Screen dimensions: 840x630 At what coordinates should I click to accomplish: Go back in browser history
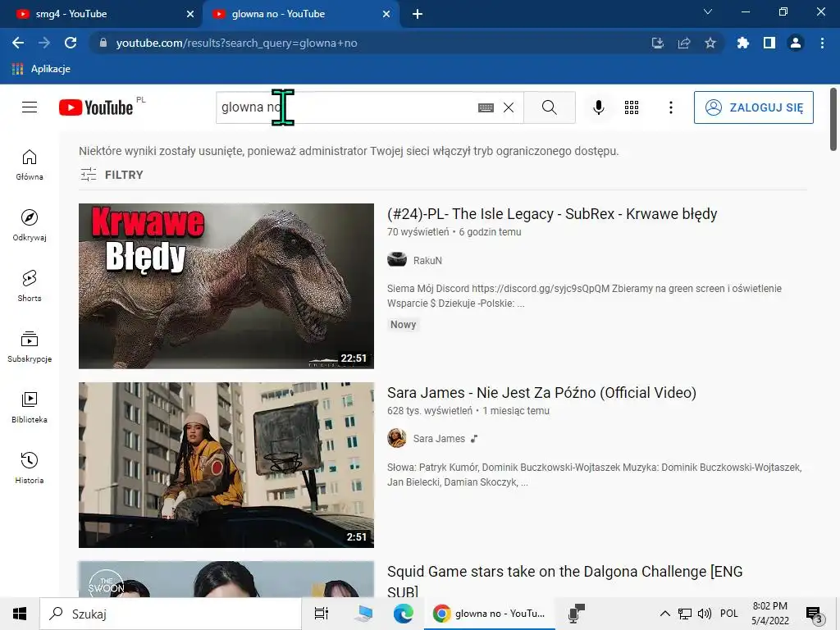18,43
